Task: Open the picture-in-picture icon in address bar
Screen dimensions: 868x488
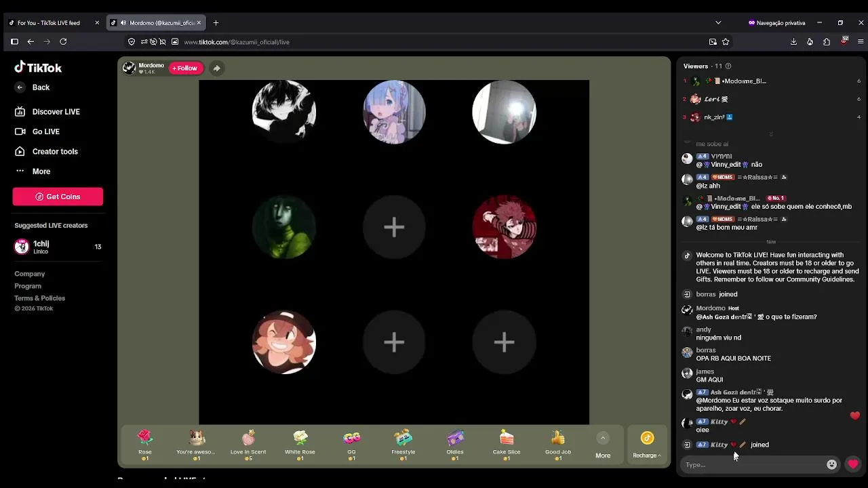Action: [713, 41]
